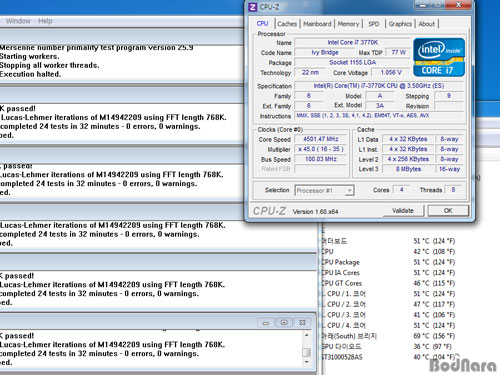Click the L1 Data value '4 x 32 KBytes'
The image size is (500, 375).
pyautogui.click(x=408, y=139)
